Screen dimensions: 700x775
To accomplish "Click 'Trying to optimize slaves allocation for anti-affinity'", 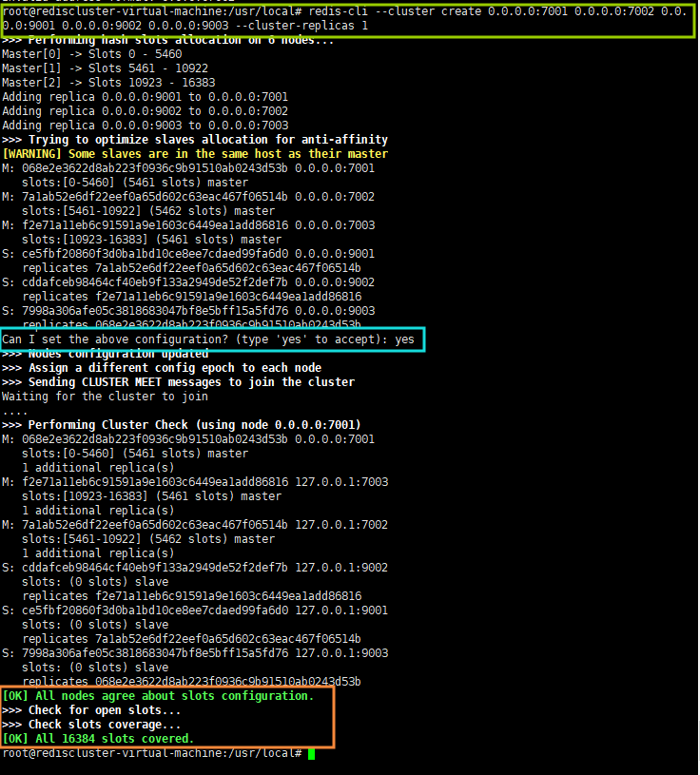I will [x=207, y=140].
